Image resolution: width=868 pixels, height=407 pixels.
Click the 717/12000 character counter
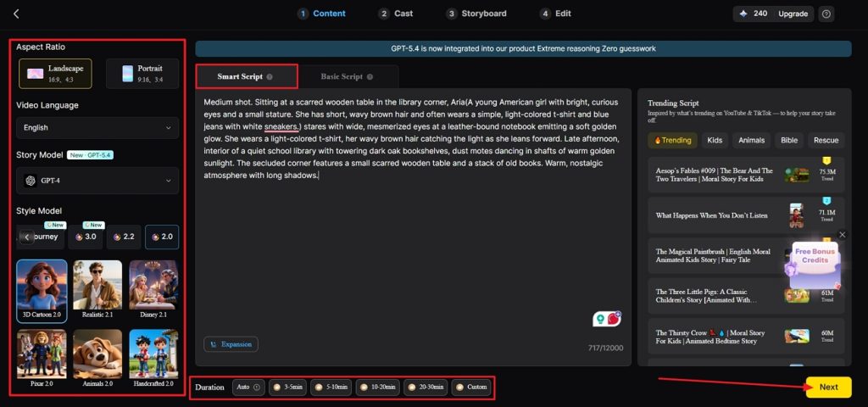605,348
